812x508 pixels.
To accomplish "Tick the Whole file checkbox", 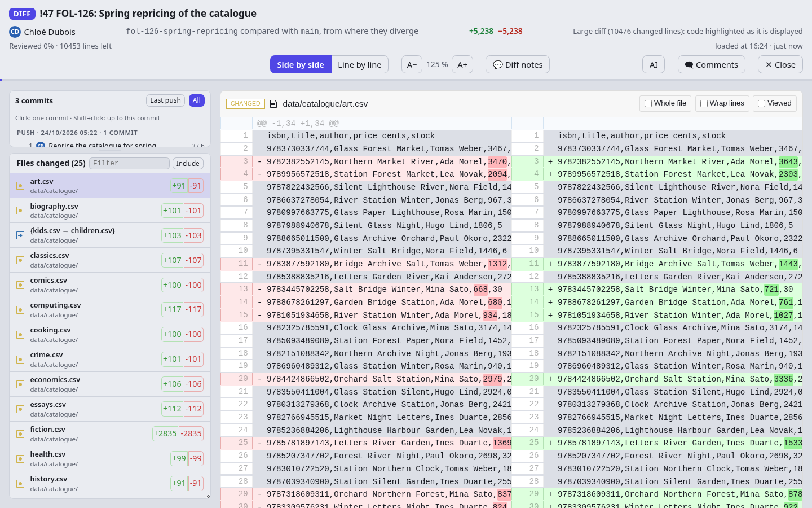I will tap(648, 104).
